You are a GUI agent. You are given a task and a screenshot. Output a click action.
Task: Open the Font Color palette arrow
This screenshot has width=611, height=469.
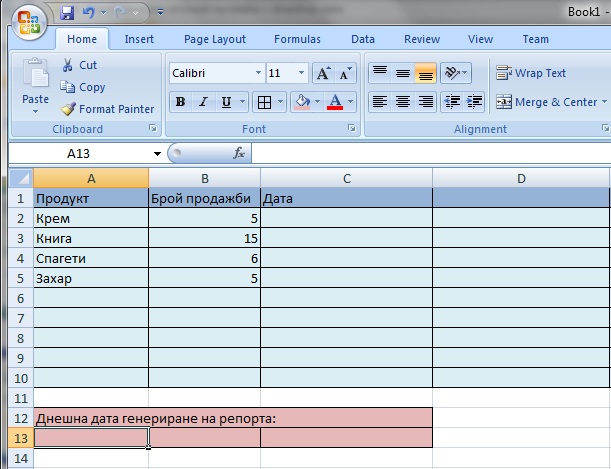(x=351, y=102)
